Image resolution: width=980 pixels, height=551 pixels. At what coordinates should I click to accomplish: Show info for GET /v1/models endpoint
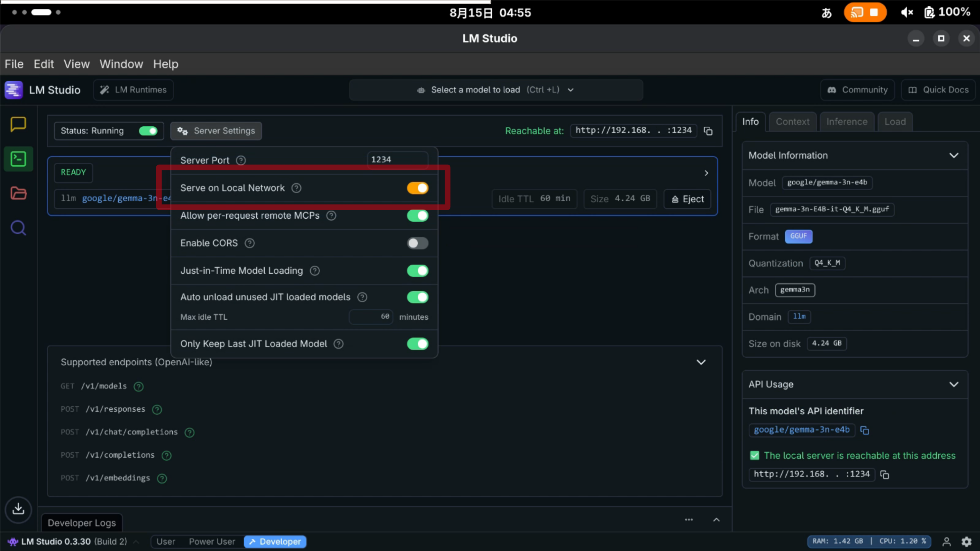point(138,386)
